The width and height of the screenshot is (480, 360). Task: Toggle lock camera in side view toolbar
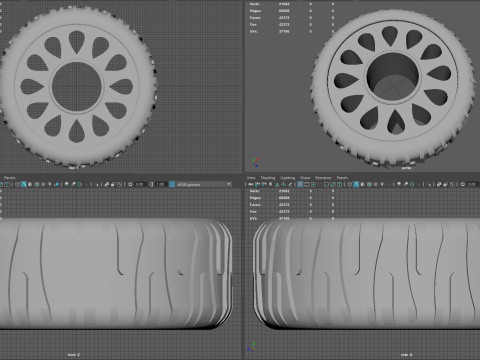[x=256, y=184]
